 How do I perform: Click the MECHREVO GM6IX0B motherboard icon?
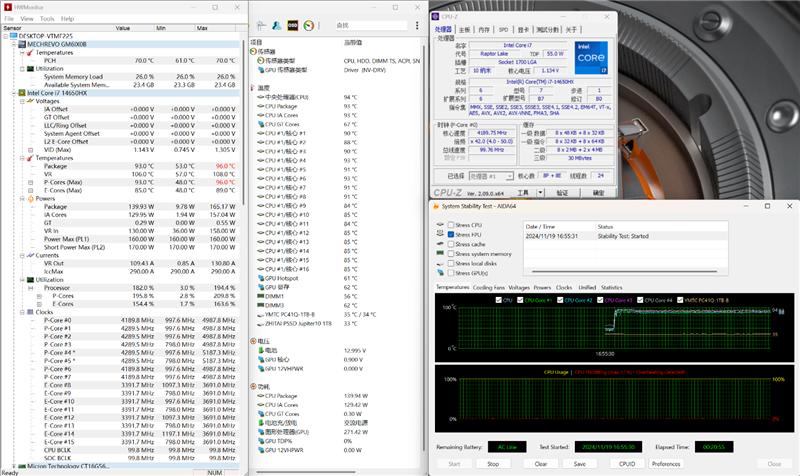click(x=22, y=44)
